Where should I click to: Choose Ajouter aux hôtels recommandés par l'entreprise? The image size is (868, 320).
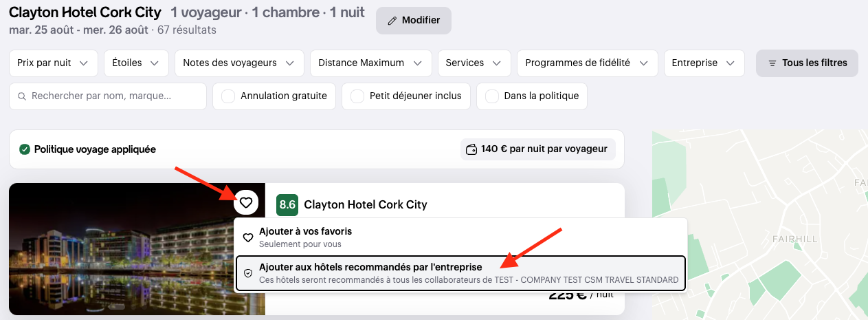pyautogui.click(x=460, y=273)
